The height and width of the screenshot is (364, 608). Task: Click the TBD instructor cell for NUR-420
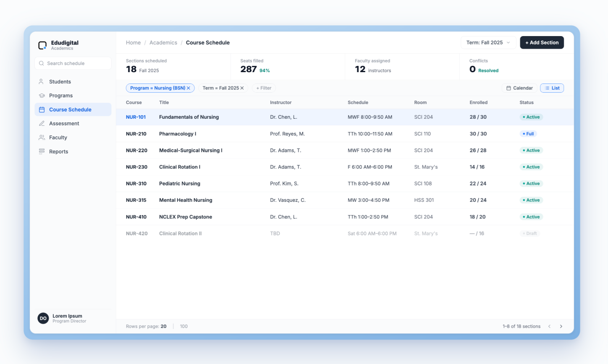coord(275,234)
